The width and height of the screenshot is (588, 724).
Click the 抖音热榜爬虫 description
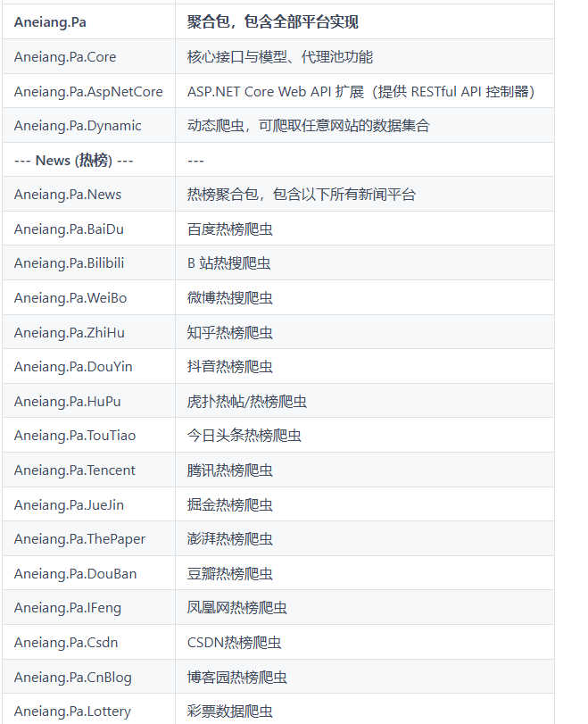coord(230,367)
